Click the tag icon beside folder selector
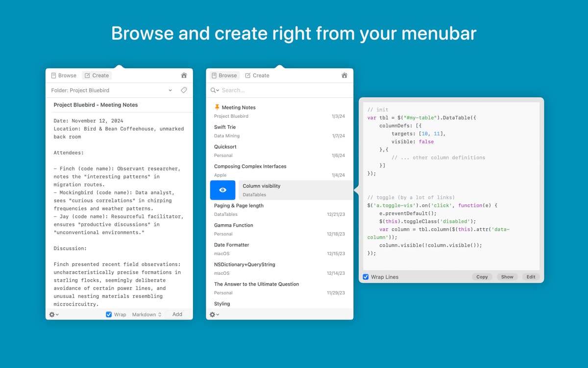Screen dimensions: 588x368 (x=184, y=90)
